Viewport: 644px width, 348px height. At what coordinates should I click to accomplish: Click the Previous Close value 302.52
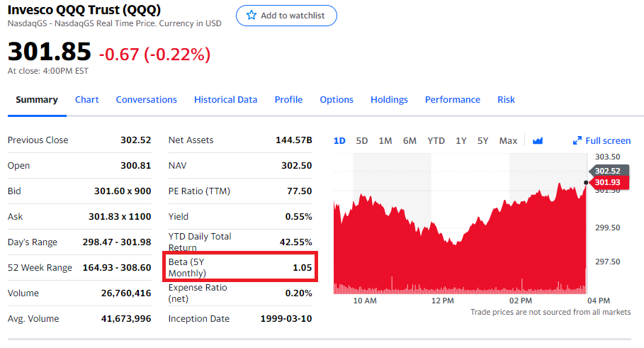[135, 140]
